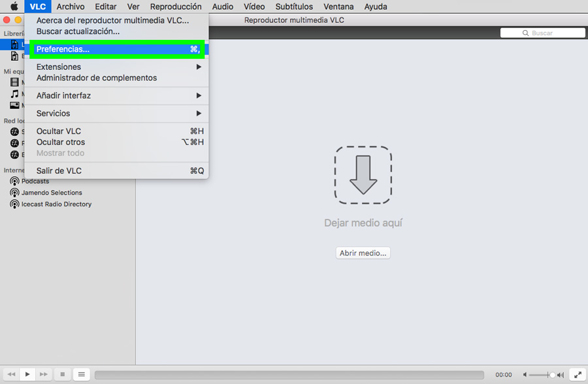Select Jamendo Selections in the sidebar
This screenshot has width=588, height=384.
(x=52, y=193)
